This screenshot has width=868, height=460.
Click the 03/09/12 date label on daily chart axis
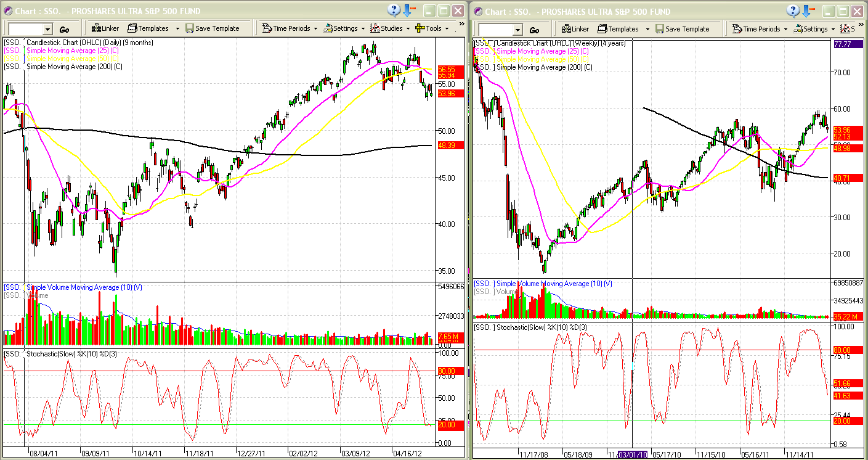tap(355, 452)
